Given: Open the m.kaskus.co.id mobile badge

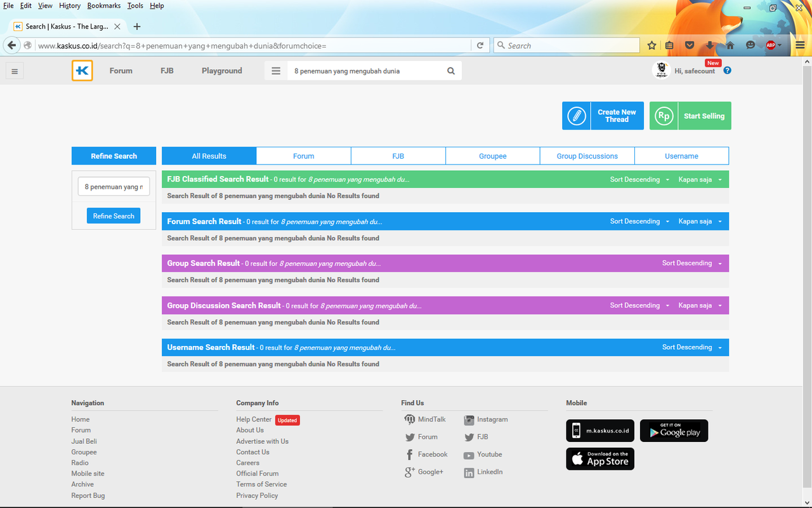Looking at the screenshot, I should [600, 431].
